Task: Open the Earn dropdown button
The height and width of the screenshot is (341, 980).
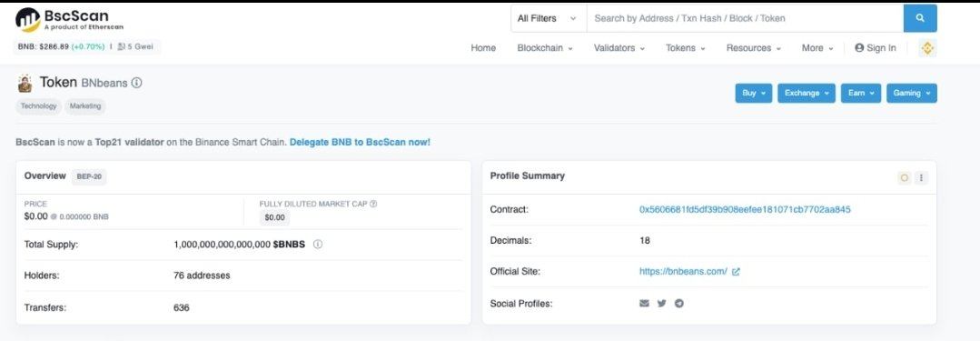Action: coord(861,94)
